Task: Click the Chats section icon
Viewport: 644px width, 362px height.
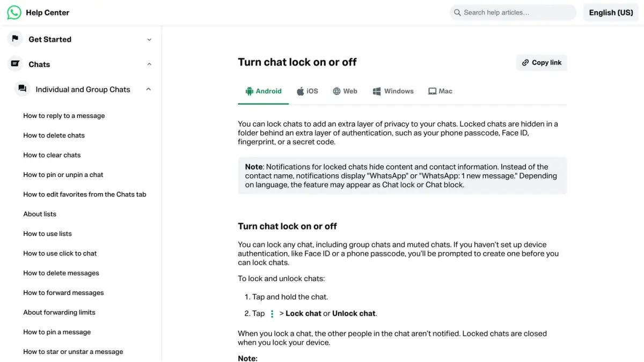Action: (15, 64)
